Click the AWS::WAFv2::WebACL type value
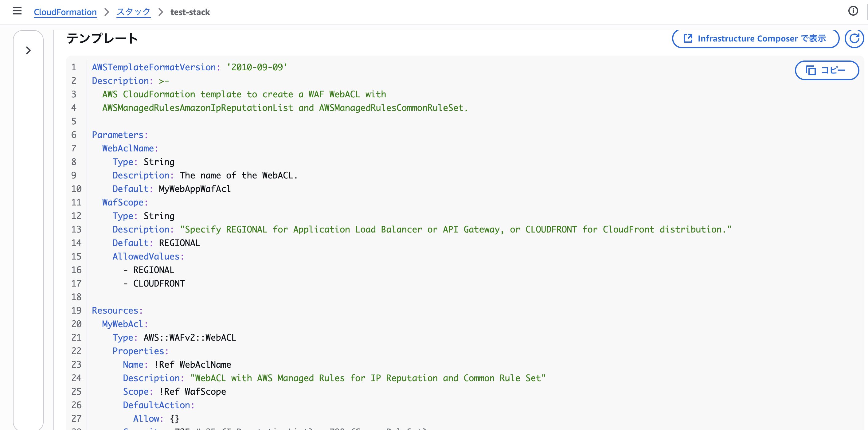The width and height of the screenshot is (868, 430). tap(190, 337)
